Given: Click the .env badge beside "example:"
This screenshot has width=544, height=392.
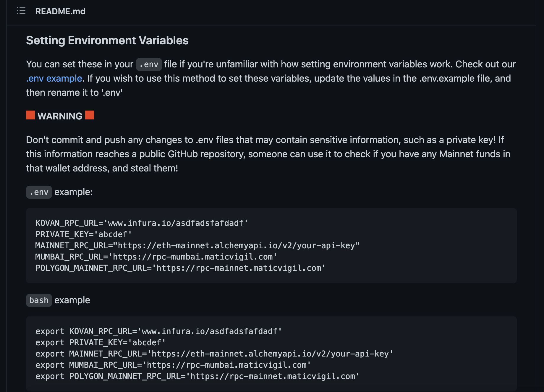Looking at the screenshot, I should coord(39,192).
